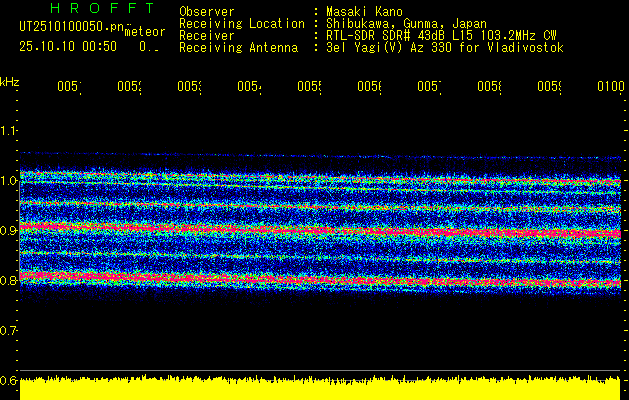Screen dimensions: 629x400
Task: Click receiver RTL-SDR SDR# description
Action: pos(441,36)
